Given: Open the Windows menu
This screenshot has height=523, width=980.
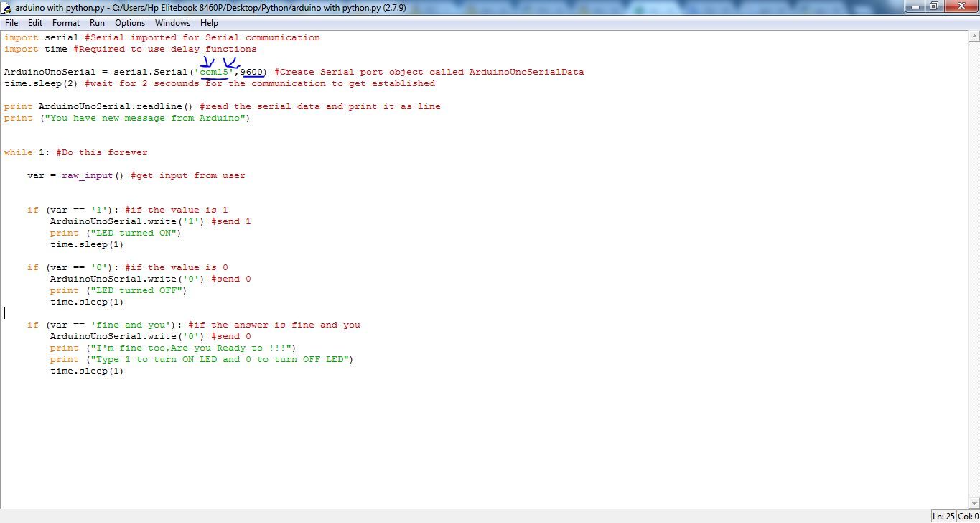Looking at the screenshot, I should tap(172, 22).
